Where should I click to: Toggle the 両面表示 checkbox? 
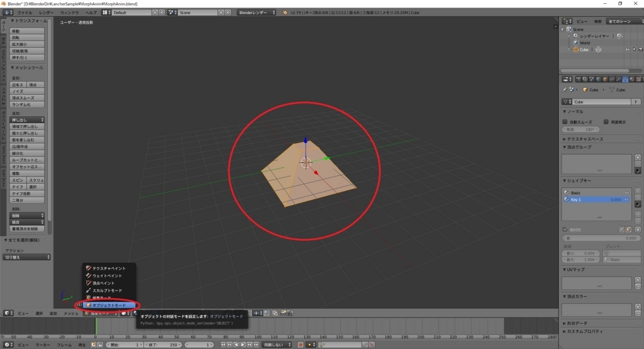click(606, 122)
